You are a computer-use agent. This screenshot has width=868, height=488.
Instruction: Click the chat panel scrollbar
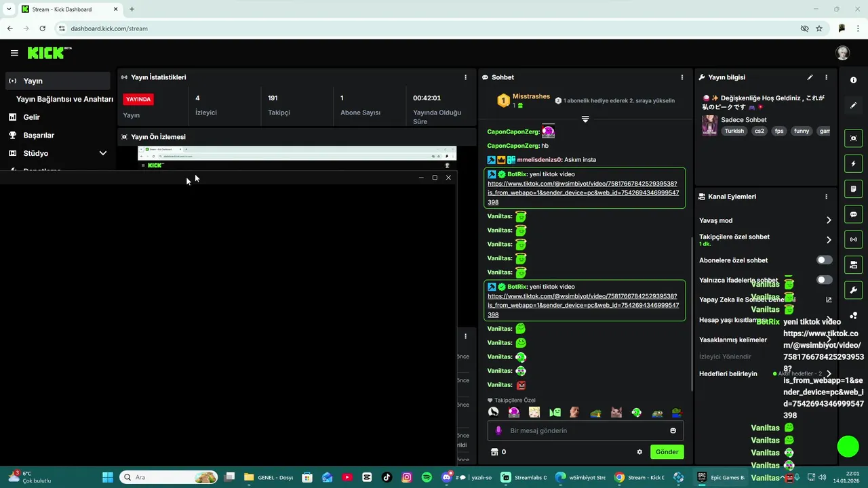[691, 313]
